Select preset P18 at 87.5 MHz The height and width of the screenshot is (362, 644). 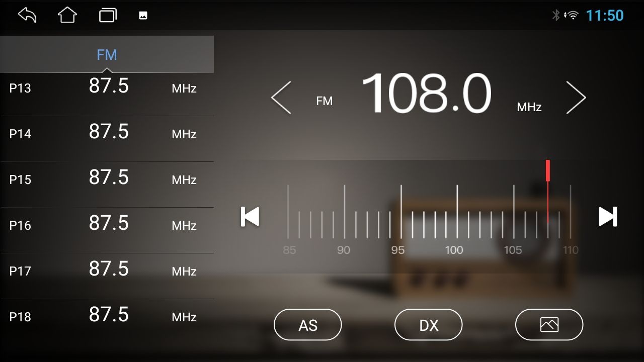coord(107,317)
